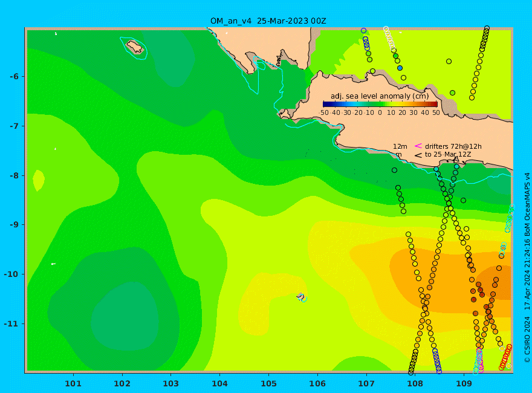
Task: Click longitude axis label 104
Action: (220, 384)
